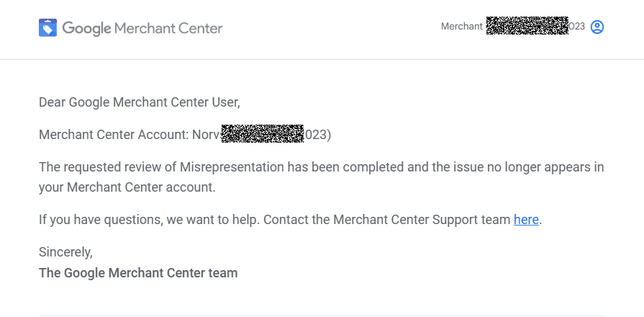The image size is (644, 317).
Task: Click the blue Merchant Center tag logo
Action: pos(47,27)
